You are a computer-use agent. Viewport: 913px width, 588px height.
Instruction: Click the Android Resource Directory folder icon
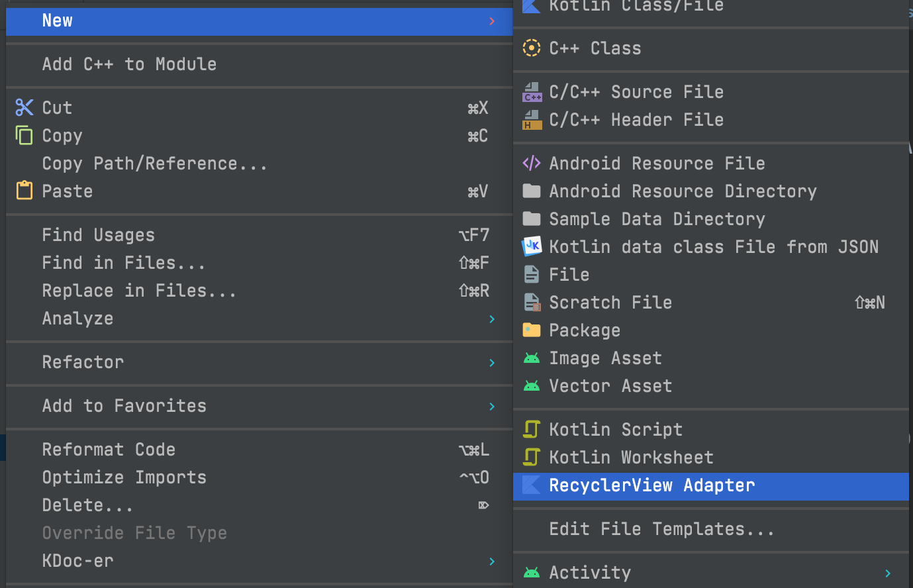tap(532, 191)
